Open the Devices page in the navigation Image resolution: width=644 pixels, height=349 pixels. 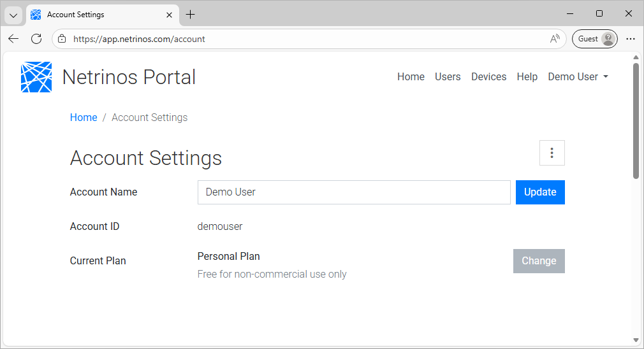489,76
